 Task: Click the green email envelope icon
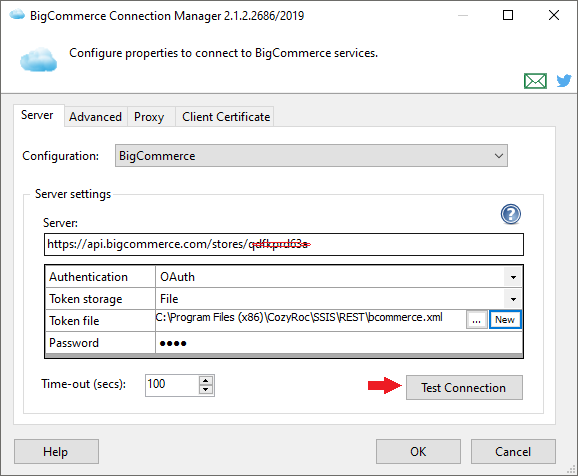pyautogui.click(x=535, y=81)
